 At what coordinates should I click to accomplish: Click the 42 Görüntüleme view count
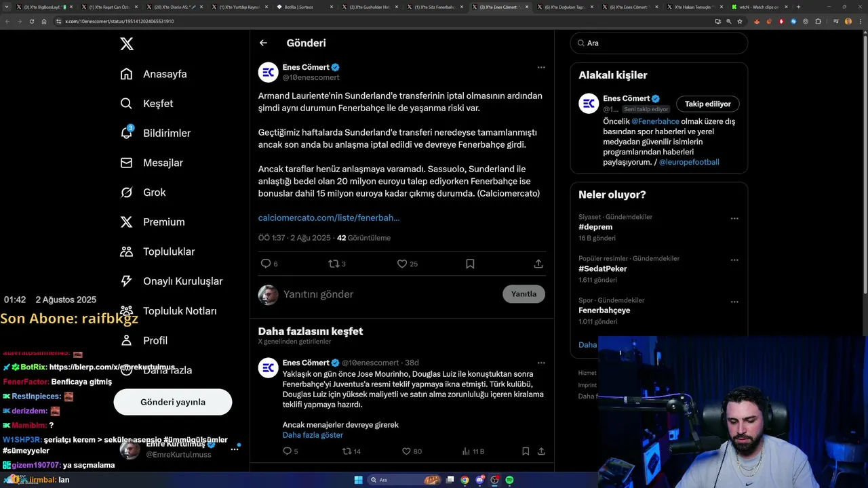click(363, 238)
